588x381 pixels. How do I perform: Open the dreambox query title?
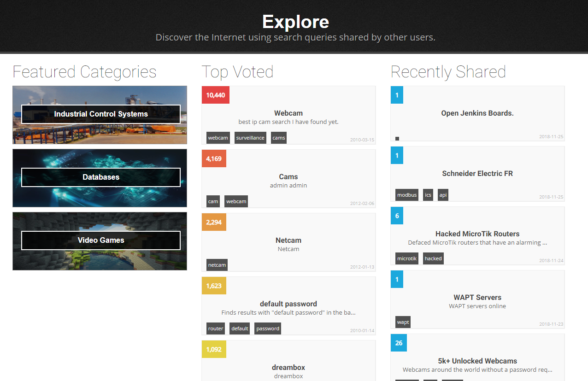288,368
